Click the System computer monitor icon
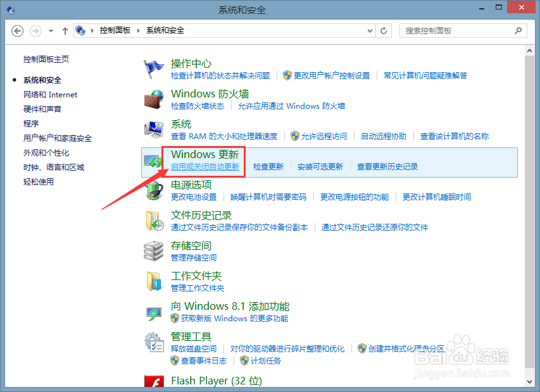 pyautogui.click(x=153, y=130)
